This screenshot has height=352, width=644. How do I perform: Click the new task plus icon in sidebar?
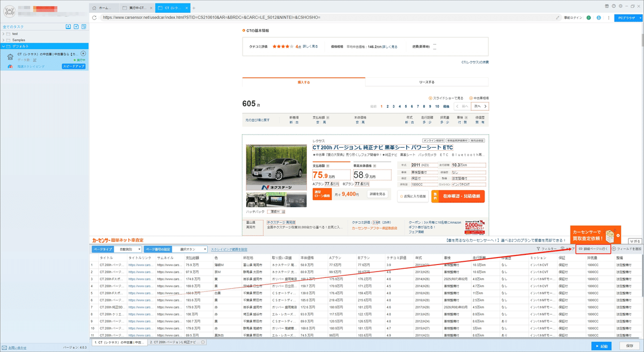77,26
